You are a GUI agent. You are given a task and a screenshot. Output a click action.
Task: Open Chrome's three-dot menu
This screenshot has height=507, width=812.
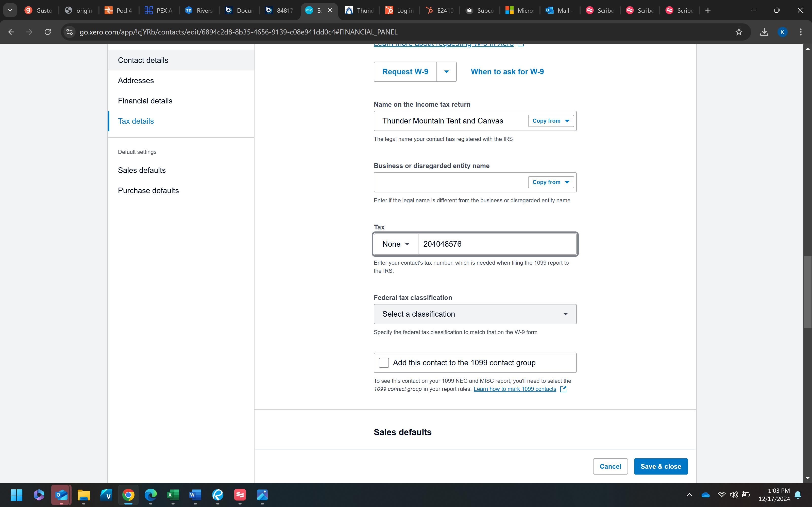tap(801, 32)
